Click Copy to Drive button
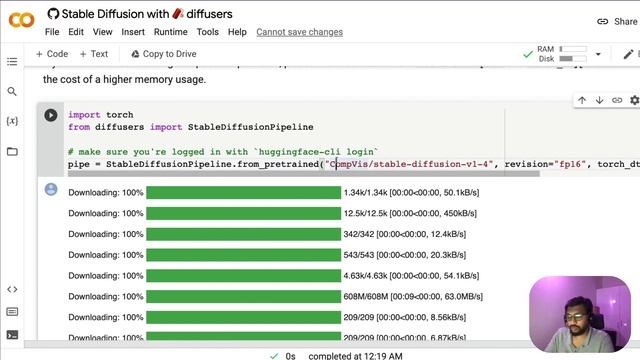The image size is (640, 360). 164,54
